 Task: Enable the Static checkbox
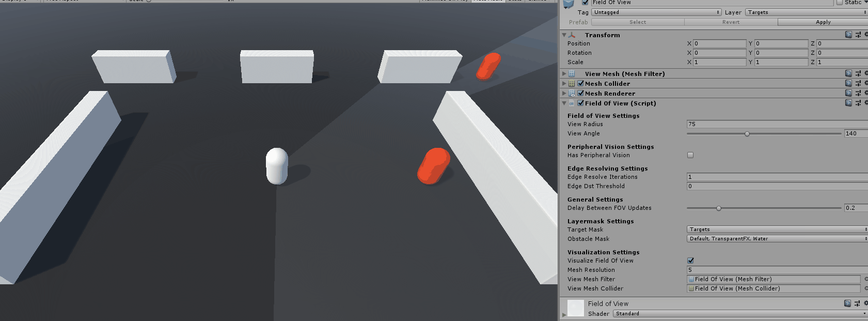pos(840,3)
